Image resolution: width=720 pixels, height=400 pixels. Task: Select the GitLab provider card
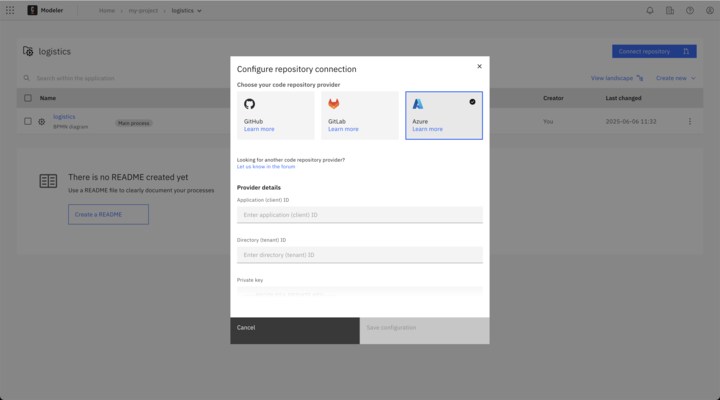(360, 115)
